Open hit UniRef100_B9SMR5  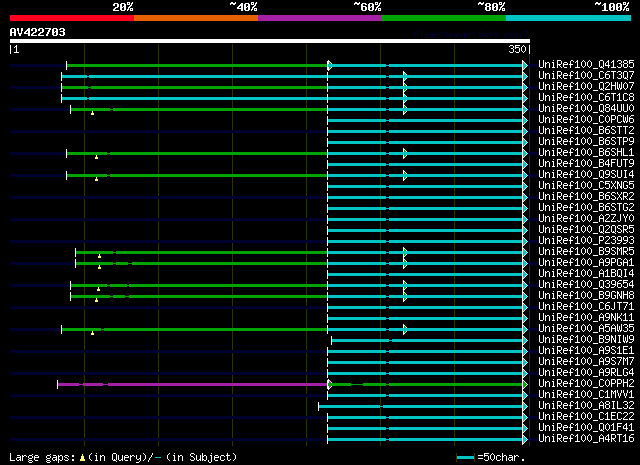point(586,252)
